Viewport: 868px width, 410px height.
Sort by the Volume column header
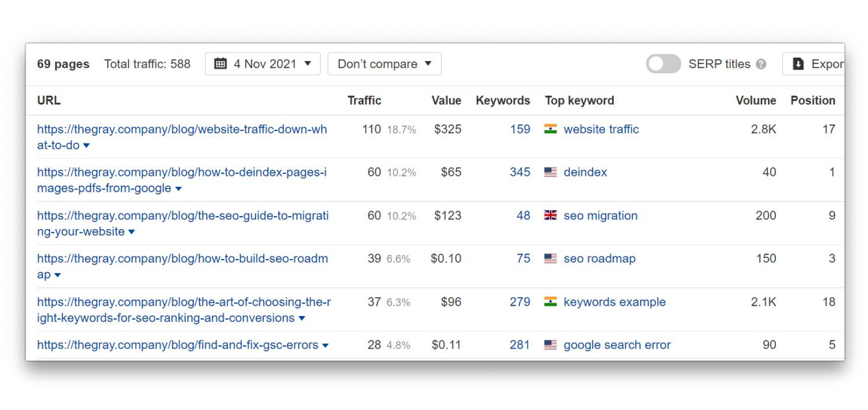(x=755, y=100)
